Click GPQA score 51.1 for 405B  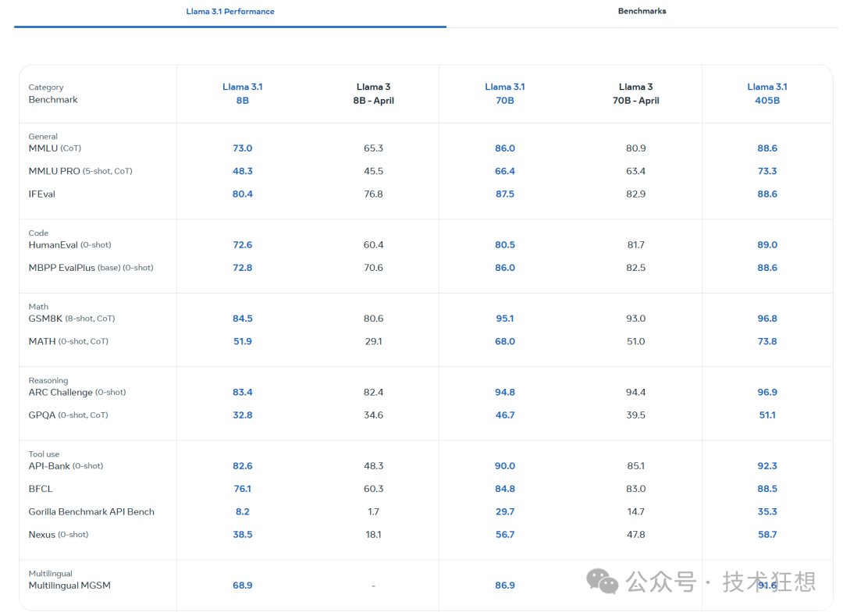pyautogui.click(x=767, y=415)
